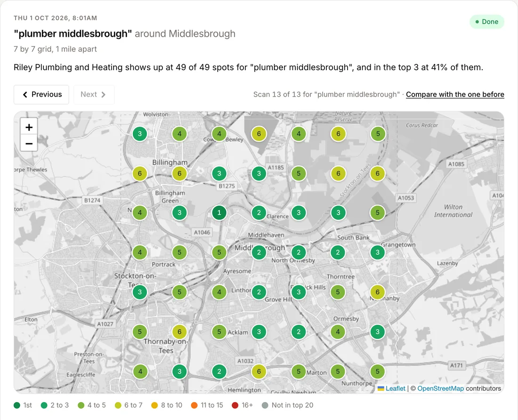Image resolution: width=518 pixels, height=420 pixels.
Task: Click the Riley Plumbing and Heating summary sentence
Action: [x=248, y=67]
